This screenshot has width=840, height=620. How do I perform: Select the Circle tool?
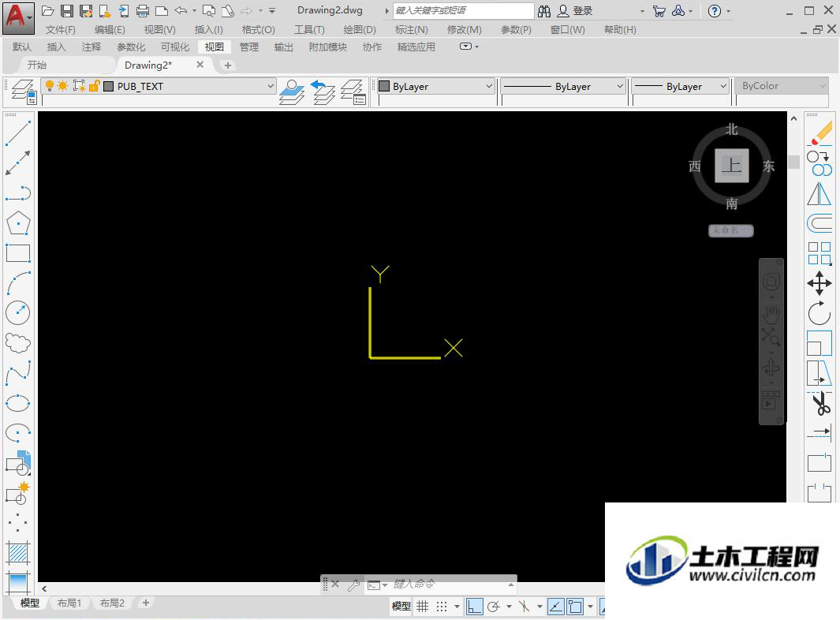pyautogui.click(x=18, y=313)
